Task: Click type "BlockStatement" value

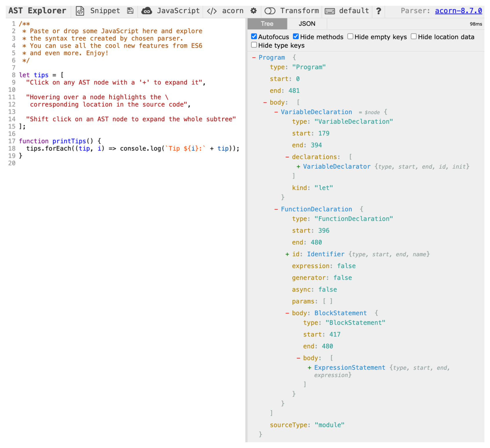Action: click(355, 323)
